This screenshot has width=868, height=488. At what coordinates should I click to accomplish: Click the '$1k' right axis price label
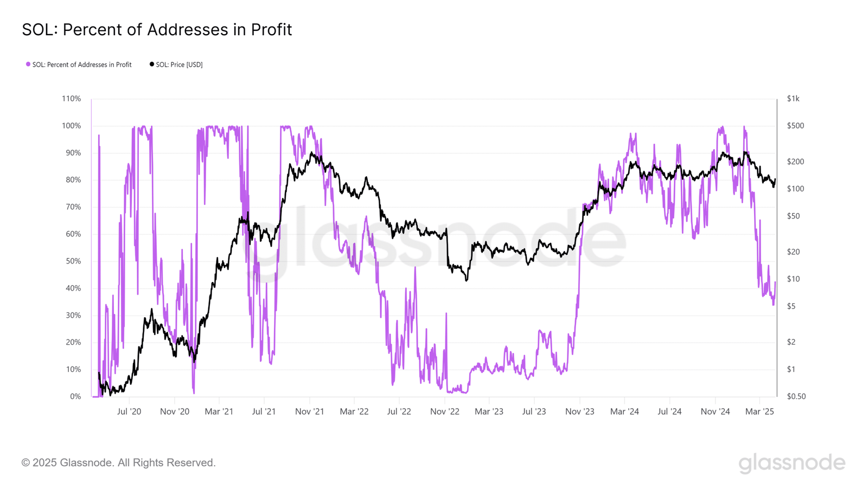pyautogui.click(x=793, y=99)
